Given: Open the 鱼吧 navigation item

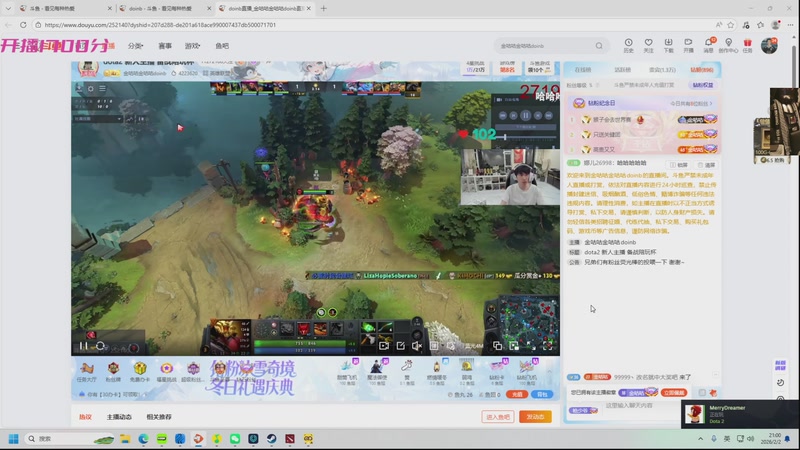Looking at the screenshot, I should click(x=222, y=46).
